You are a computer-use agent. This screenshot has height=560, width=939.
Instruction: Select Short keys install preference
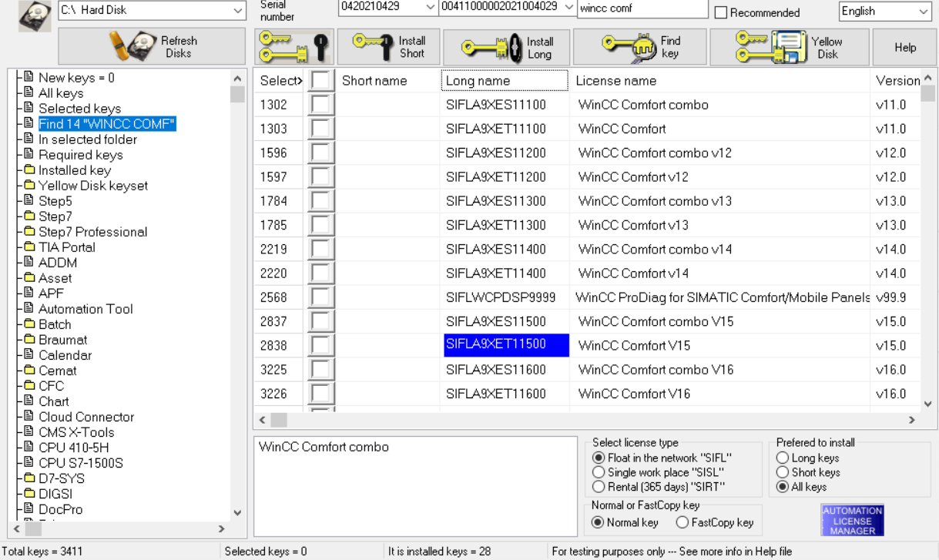point(783,472)
